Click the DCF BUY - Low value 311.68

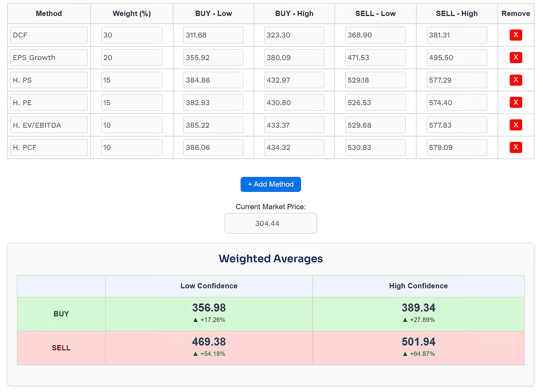pyautogui.click(x=213, y=35)
